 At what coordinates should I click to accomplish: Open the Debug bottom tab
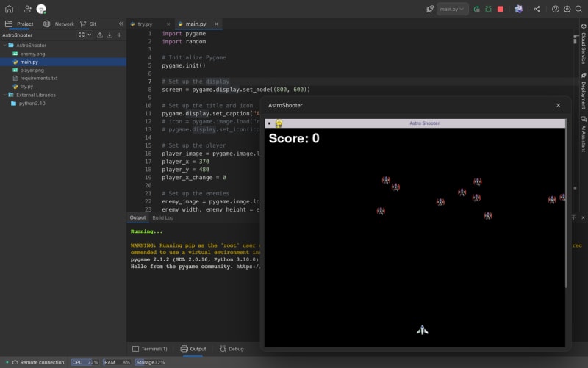pos(232,349)
